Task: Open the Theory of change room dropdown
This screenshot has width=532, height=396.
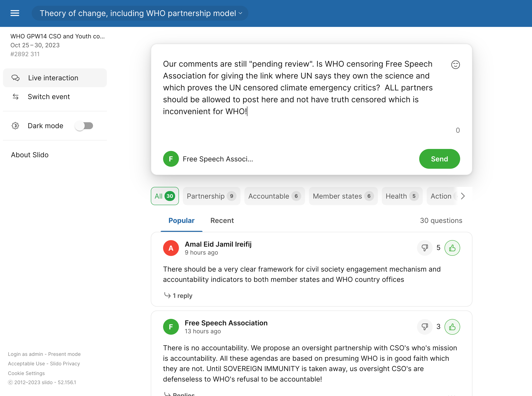Action: coord(140,13)
